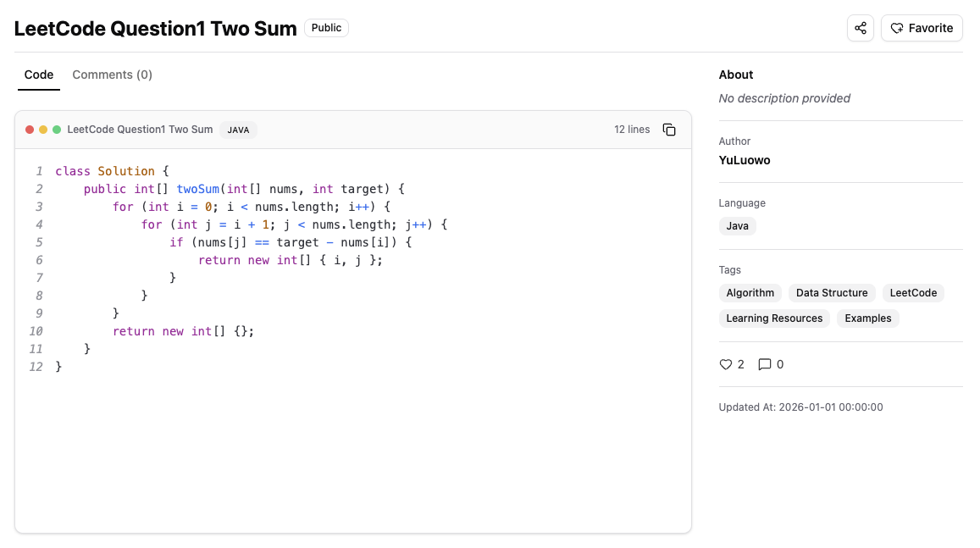
Task: Open the Algorithm tag
Action: pyautogui.click(x=750, y=292)
